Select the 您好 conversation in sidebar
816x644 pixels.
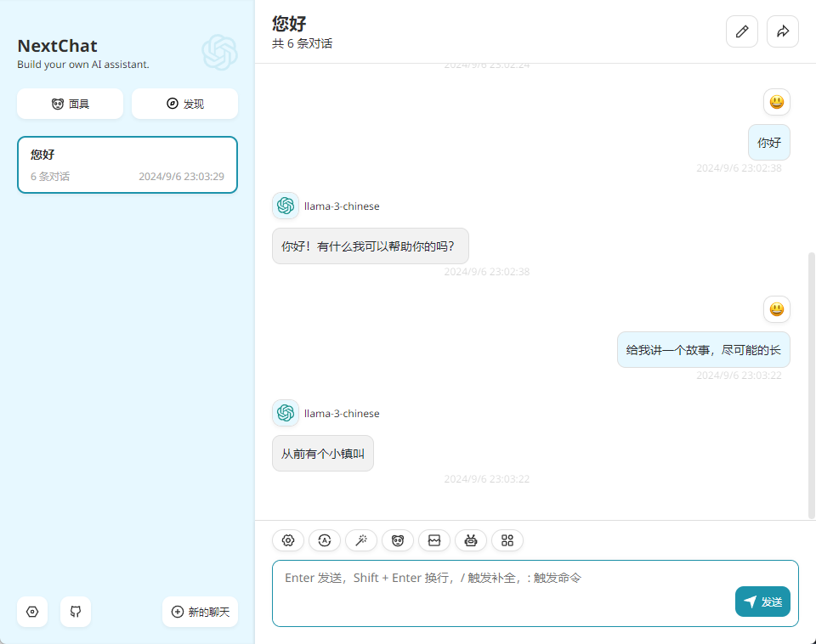[127, 165]
